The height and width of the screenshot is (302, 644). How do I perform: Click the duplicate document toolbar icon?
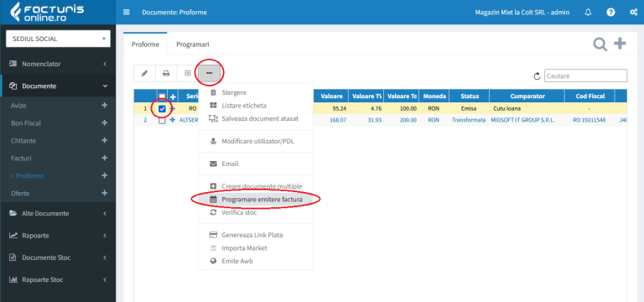point(187,73)
